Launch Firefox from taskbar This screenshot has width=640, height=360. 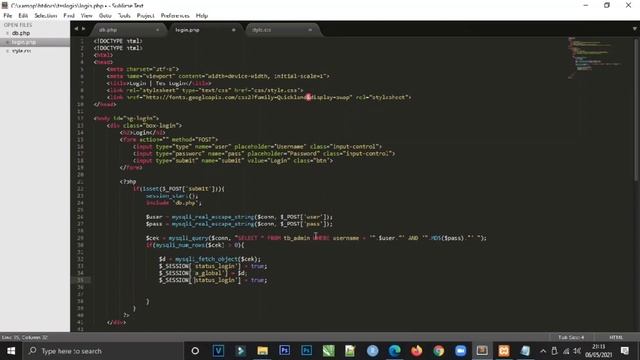pos(416,351)
